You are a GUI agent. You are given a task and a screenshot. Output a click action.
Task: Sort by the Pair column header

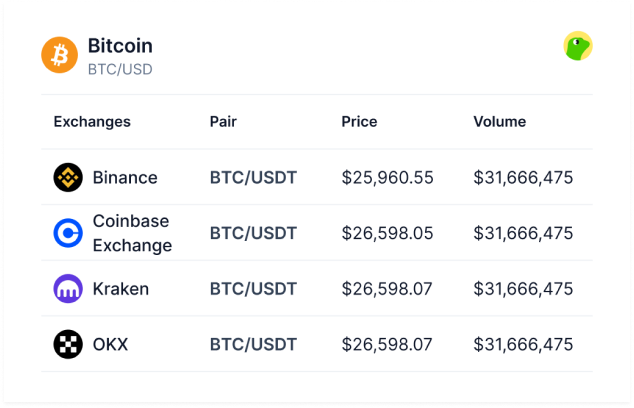(x=223, y=122)
